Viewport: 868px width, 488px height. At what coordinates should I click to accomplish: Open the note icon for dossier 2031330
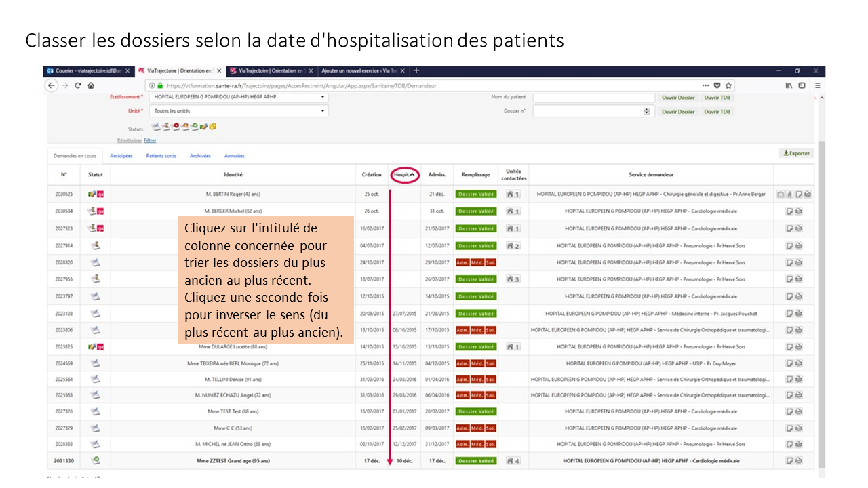[x=789, y=461]
